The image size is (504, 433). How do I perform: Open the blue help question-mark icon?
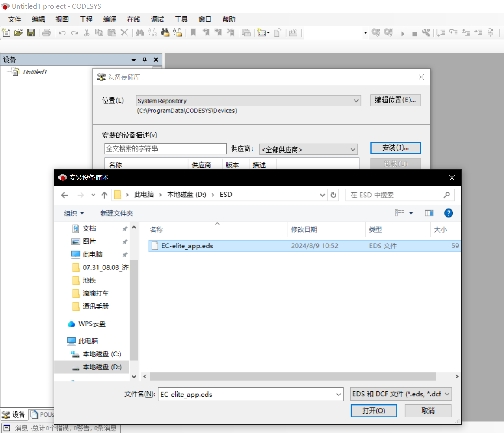(x=449, y=213)
